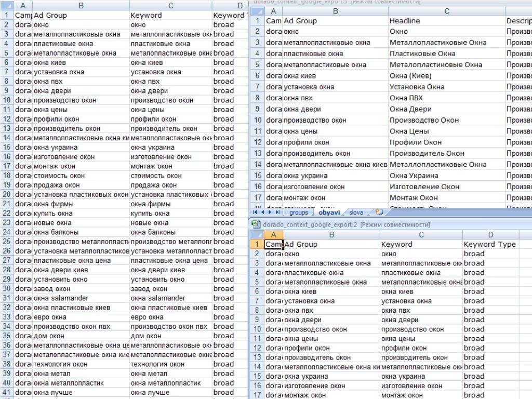Click 'broad' cell in row 41 of left window
Image resolution: width=532 pixels, height=399 pixels.
(x=230, y=392)
